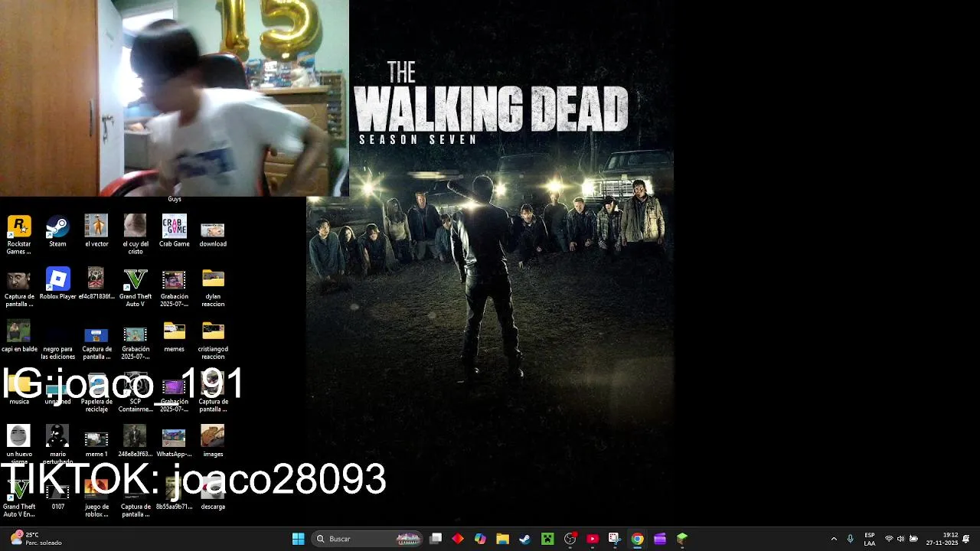Viewport: 980px width, 551px height.
Task: Open File Explorer from the taskbar
Action: [502, 539]
